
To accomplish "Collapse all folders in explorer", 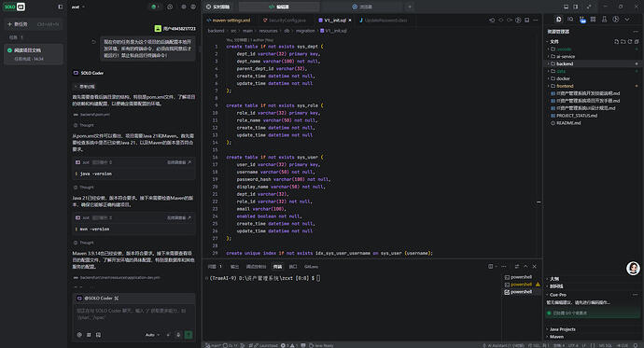I will click(x=637, y=41).
